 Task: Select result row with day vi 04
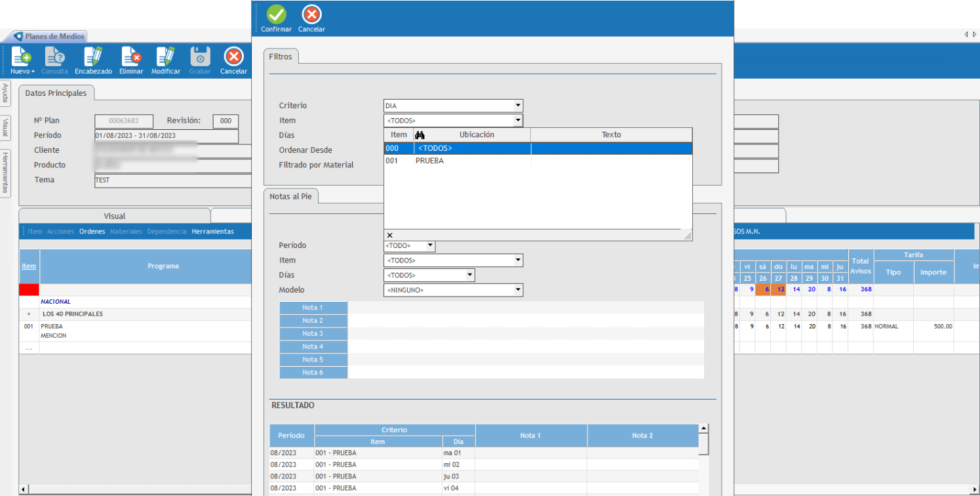[484, 488]
